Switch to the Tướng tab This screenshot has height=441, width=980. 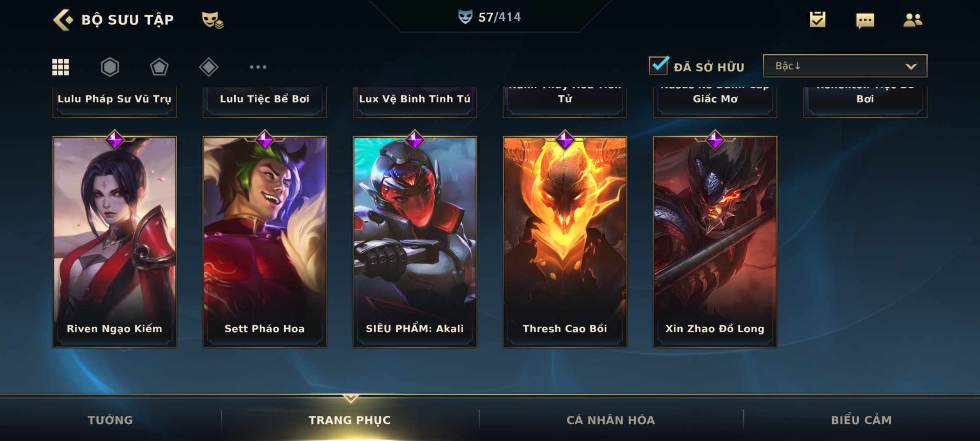[x=110, y=420]
